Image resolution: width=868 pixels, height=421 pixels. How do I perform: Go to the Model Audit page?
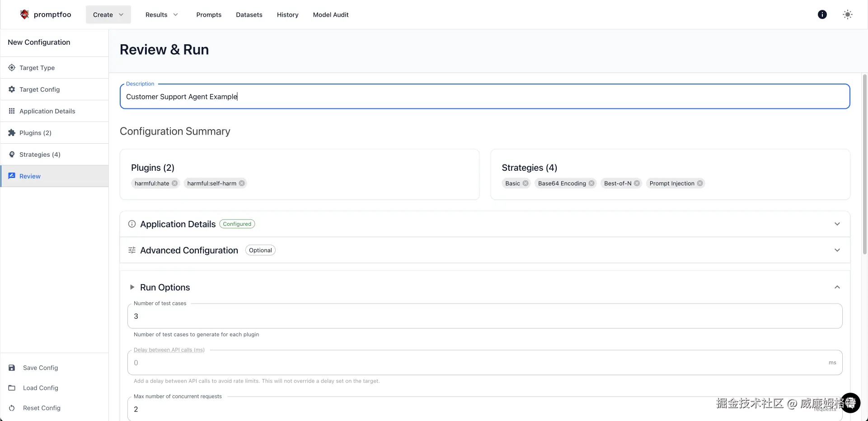[331, 15]
